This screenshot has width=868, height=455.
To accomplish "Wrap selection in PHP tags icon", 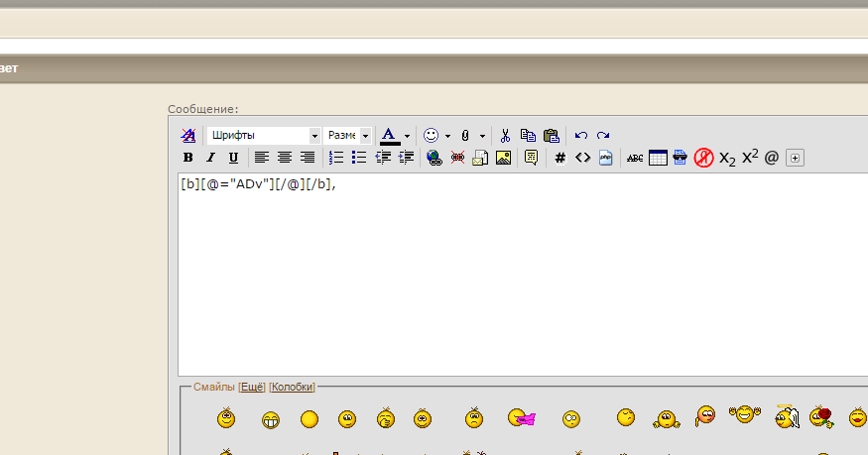I will 606,158.
